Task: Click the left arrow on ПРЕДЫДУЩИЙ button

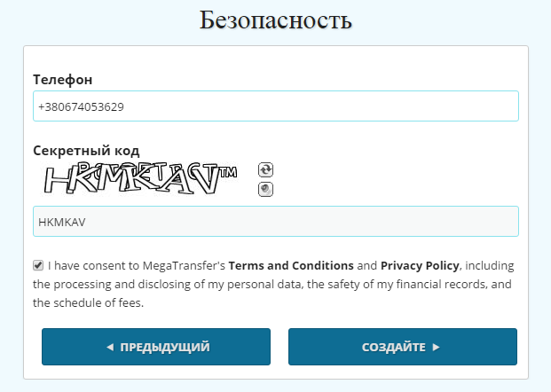Action: click(110, 347)
